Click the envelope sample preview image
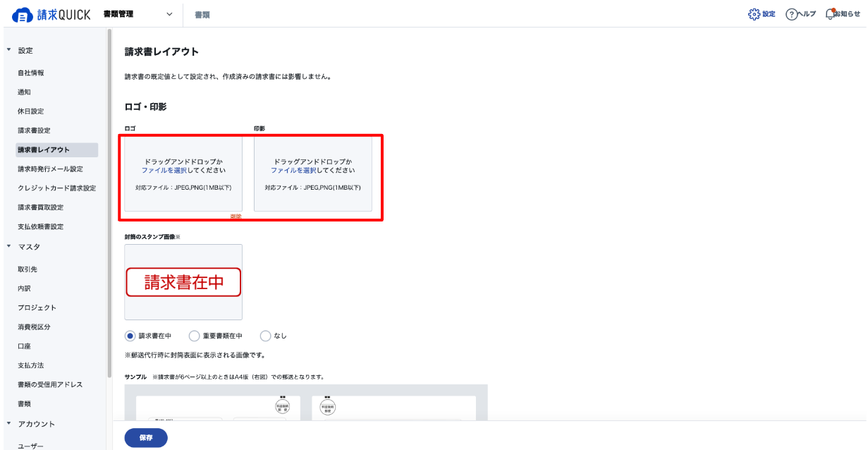Image resolution: width=868 pixels, height=450 pixels. tap(306, 403)
